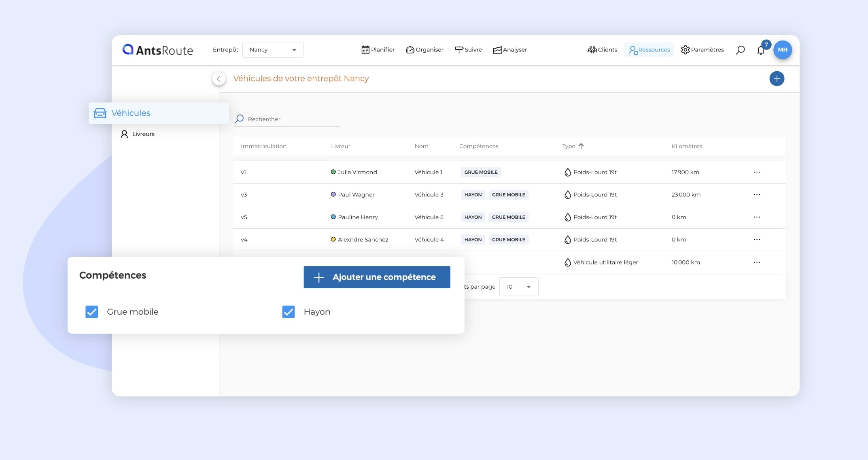Click immatriculation v1 cell
The width and height of the screenshot is (868, 460).
pos(243,172)
